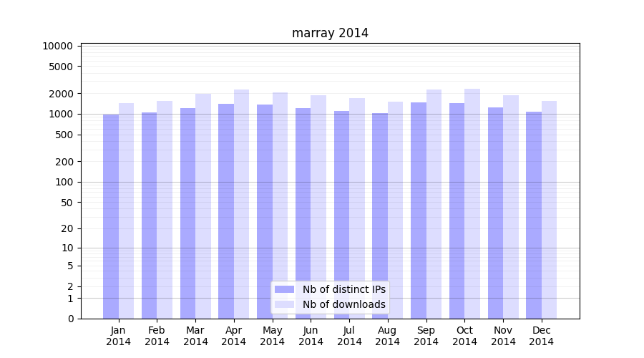The height and width of the screenshot is (358, 644).
Task: Click the 'Feb 2014' x-axis label
Action: pos(157,336)
